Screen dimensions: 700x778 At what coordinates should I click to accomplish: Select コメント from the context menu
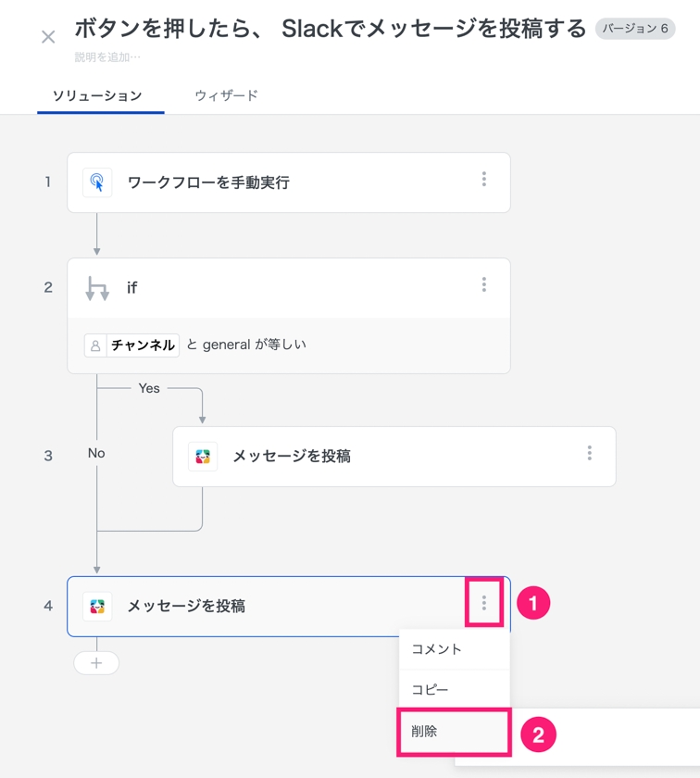[x=437, y=649]
